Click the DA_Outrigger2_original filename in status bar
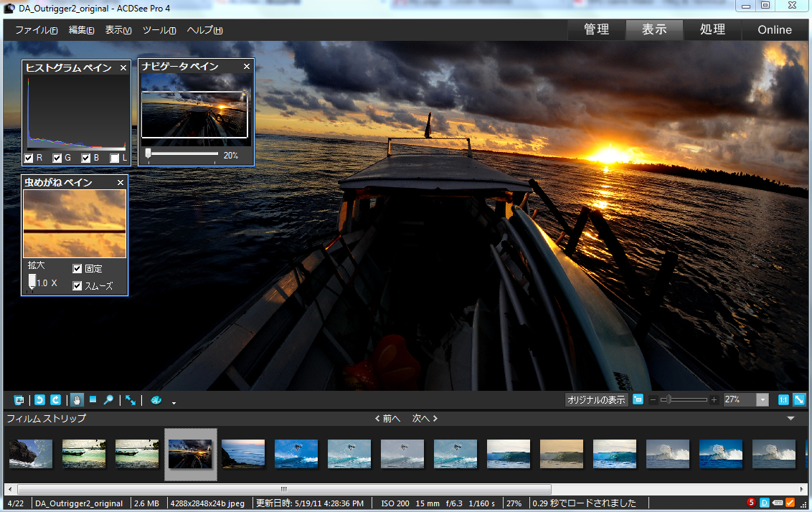The width and height of the screenshot is (812, 512). click(x=79, y=503)
